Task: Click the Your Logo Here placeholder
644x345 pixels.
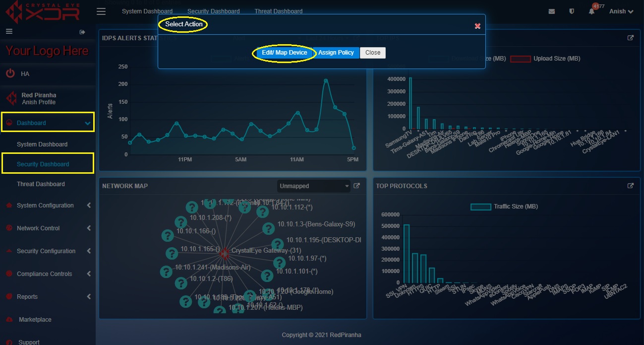Action: coord(47,51)
